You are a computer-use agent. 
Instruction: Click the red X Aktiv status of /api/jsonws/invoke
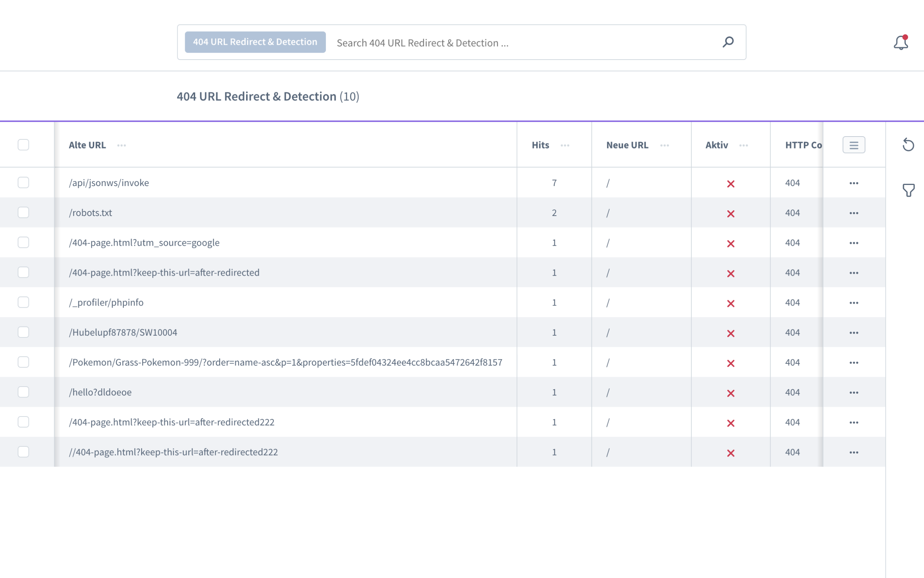pyautogui.click(x=731, y=184)
